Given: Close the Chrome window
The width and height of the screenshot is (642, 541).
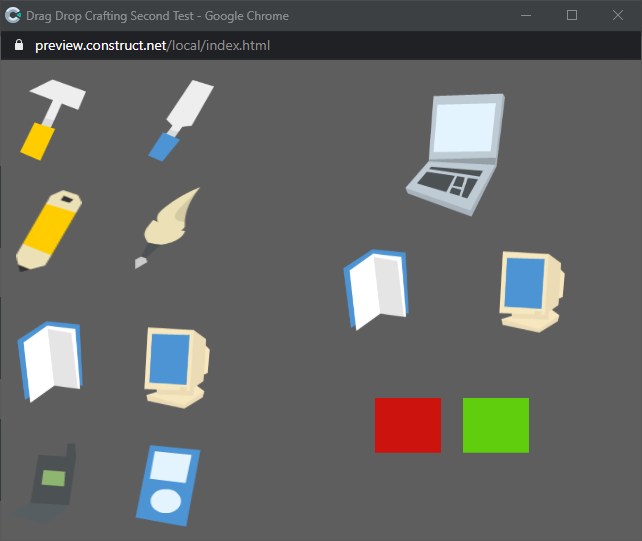Looking at the screenshot, I should point(618,16).
